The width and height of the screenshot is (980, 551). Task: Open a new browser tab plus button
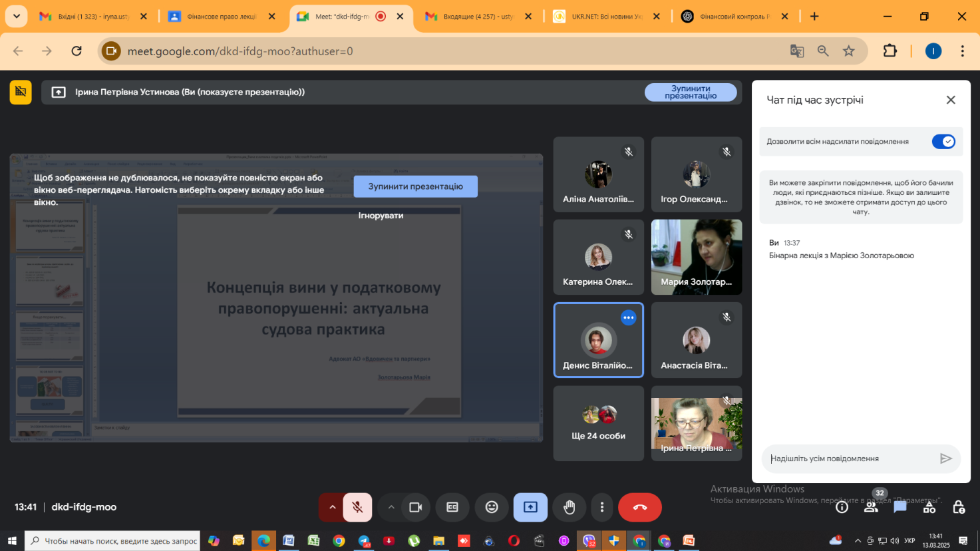(814, 17)
